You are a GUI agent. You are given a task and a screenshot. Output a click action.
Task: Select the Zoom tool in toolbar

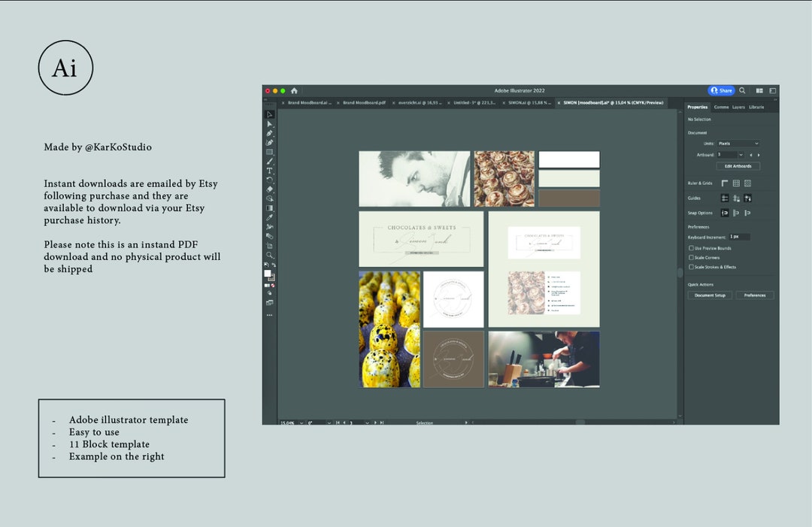tap(269, 255)
